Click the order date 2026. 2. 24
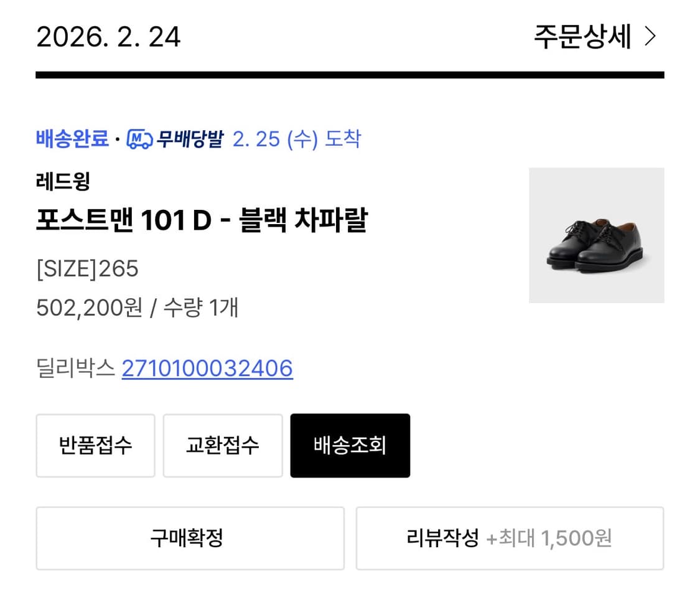The width and height of the screenshot is (700, 589). 108,36
